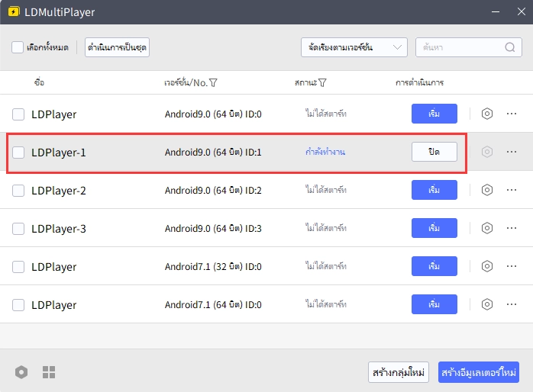Open settings hexagon icon for LDPlayer Android9.0 ID:0

click(x=486, y=114)
